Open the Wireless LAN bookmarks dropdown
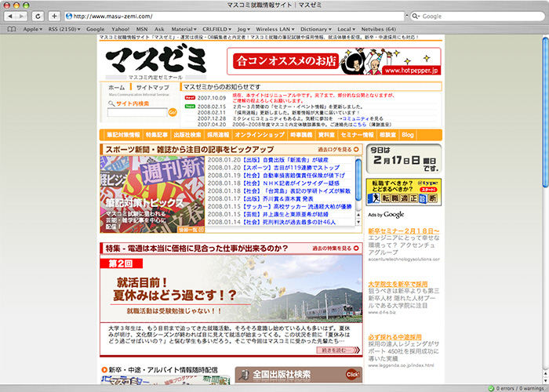 click(275, 30)
